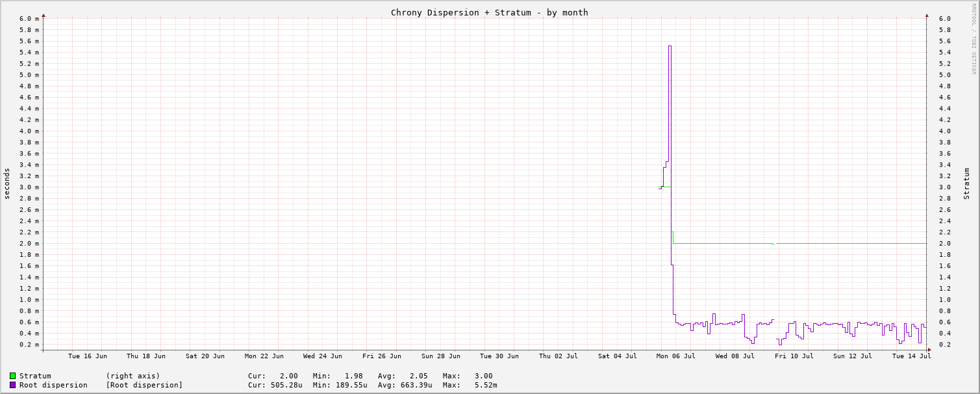Image resolution: width=980 pixels, height=394 pixels.
Task: Click left axis tick '0.2 m'
Action: 29,345
